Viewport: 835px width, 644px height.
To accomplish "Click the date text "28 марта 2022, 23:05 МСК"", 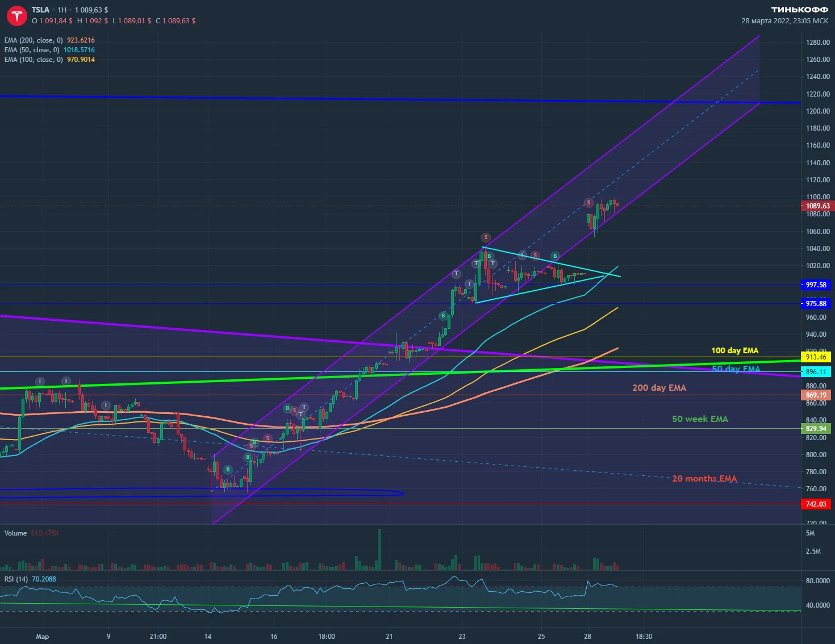I will tap(784, 20).
